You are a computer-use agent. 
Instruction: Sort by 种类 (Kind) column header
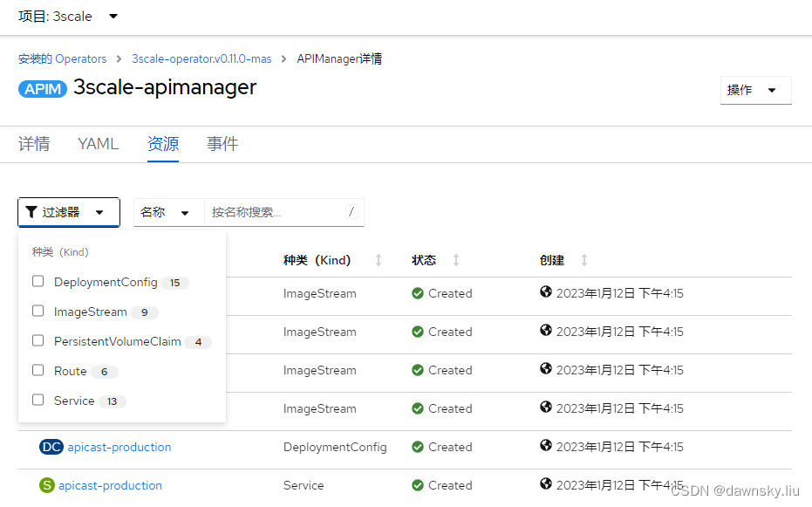click(x=317, y=260)
